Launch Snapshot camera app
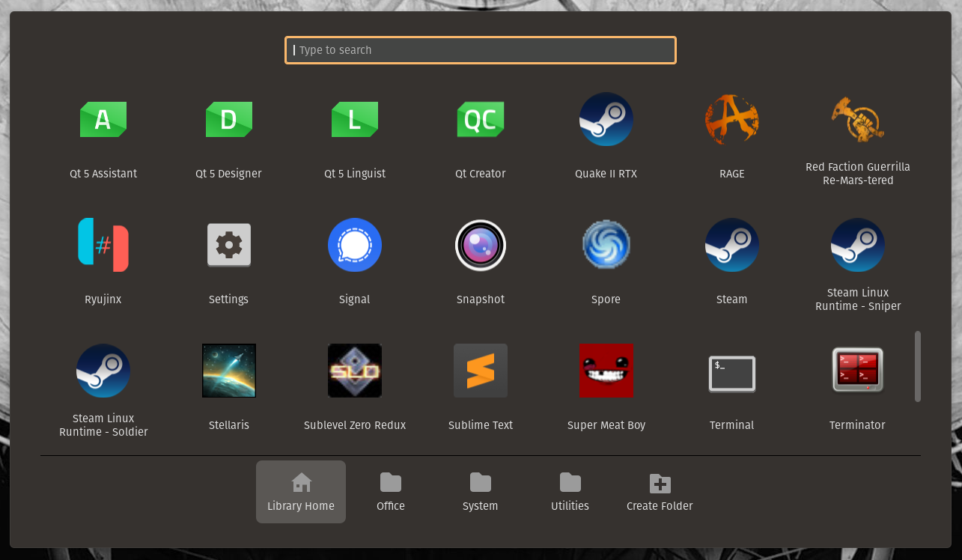Viewport: 962px width, 560px height. click(x=481, y=246)
